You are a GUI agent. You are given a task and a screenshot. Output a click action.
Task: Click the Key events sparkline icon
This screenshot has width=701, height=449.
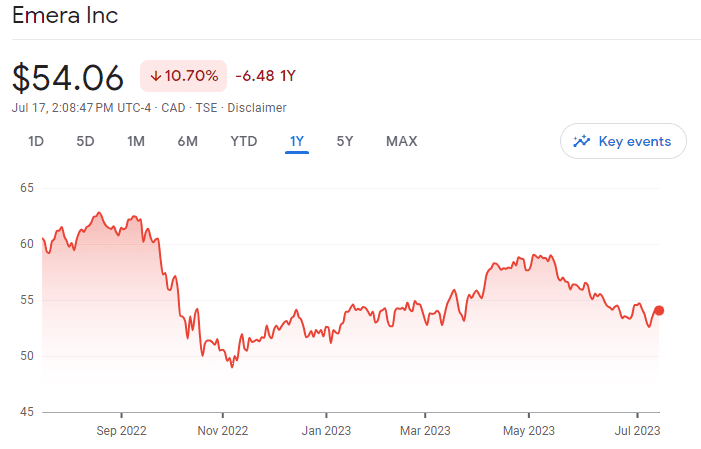582,141
